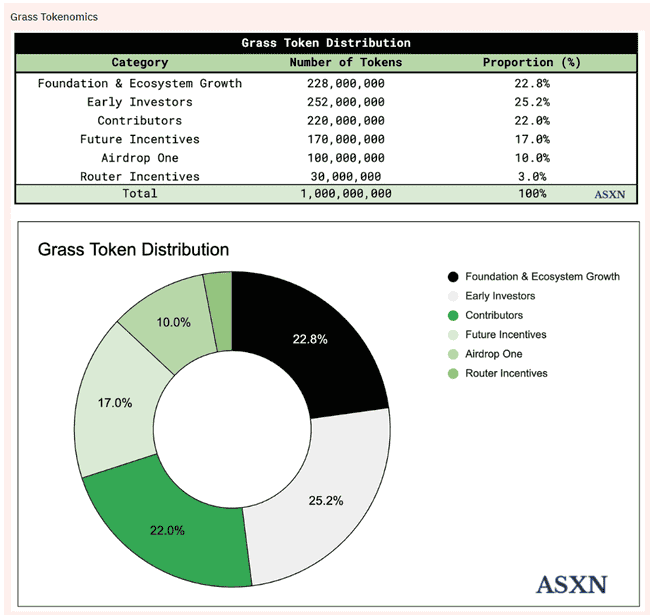Click the ASXN watermark in the table
This screenshot has height=615, width=650.
click(609, 194)
